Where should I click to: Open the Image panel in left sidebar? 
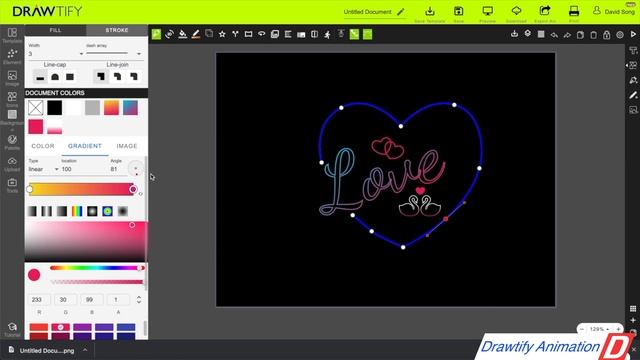pos(12,78)
